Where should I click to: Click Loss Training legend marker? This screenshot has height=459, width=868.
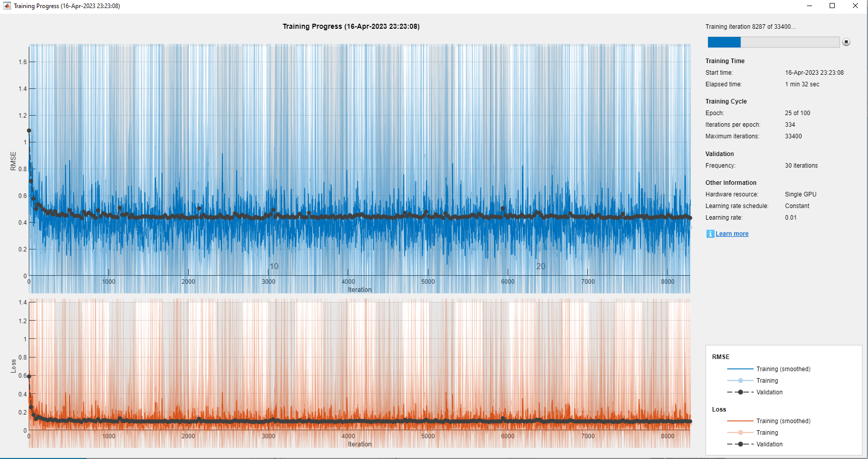pos(740,433)
